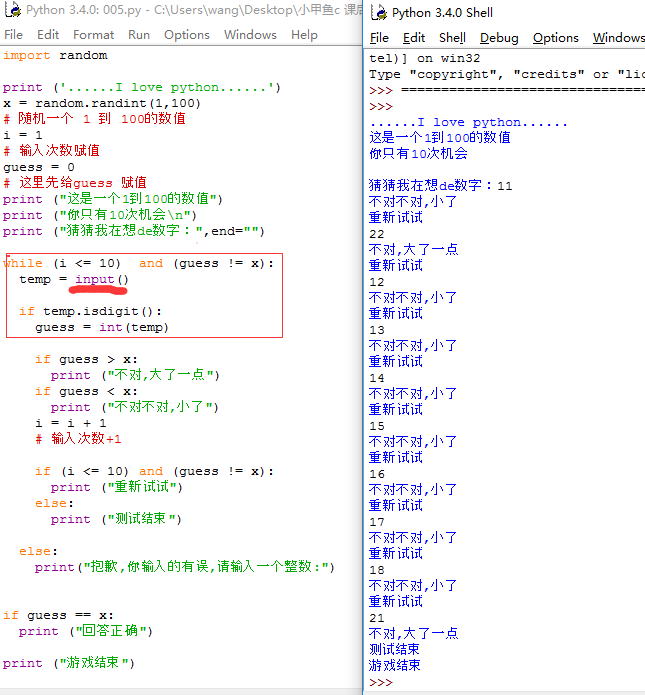Click the 'if guess == x:' line
Viewport: 645px width, 695px height.
(58, 615)
